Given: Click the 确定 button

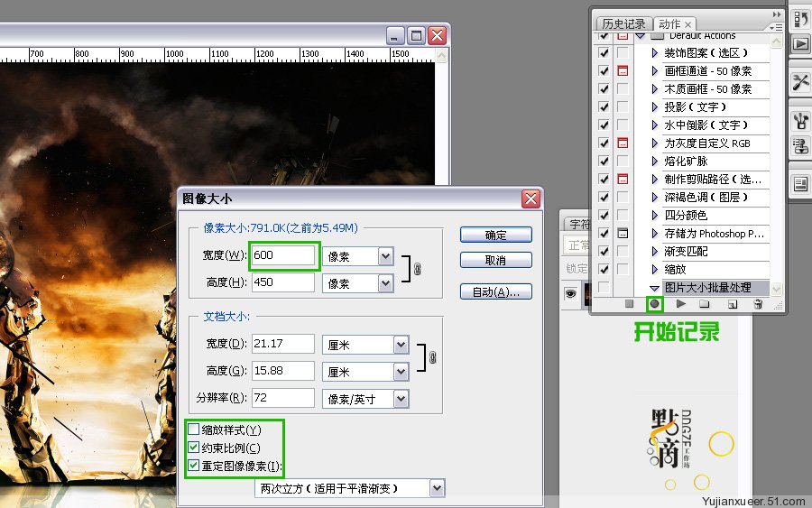Looking at the screenshot, I should pyautogui.click(x=495, y=235).
